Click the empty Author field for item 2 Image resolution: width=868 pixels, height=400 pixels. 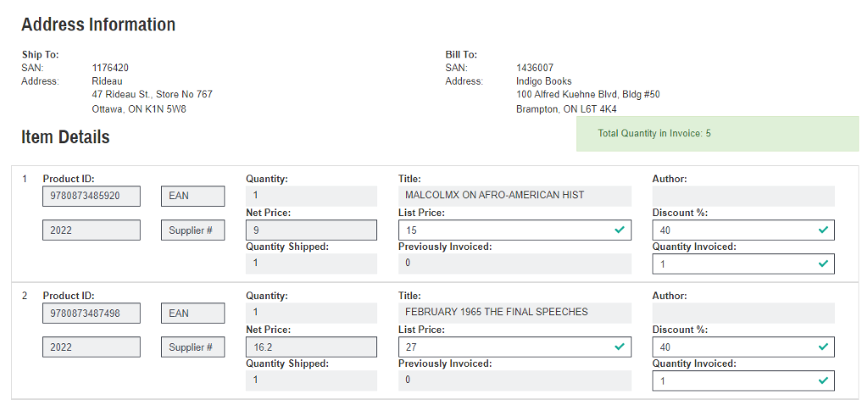[743, 313]
